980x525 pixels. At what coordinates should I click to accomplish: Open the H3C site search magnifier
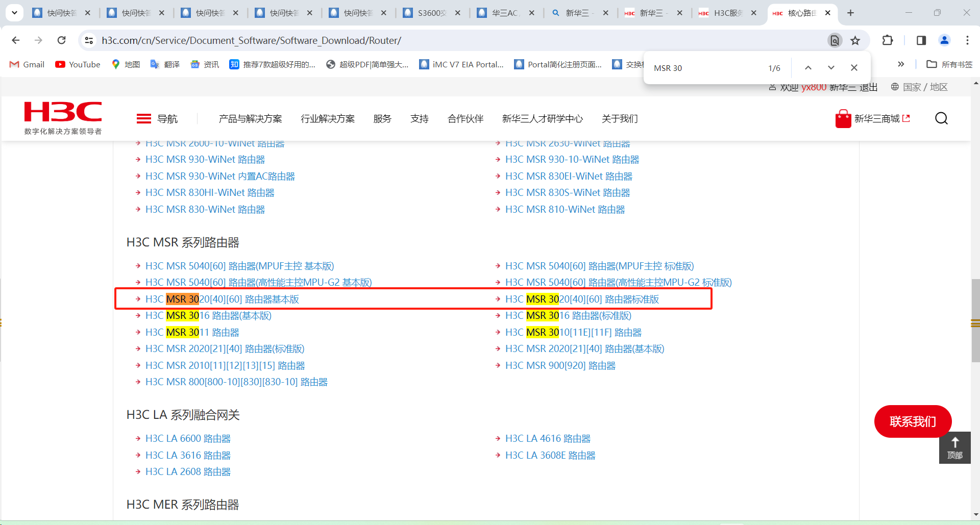pyautogui.click(x=942, y=118)
